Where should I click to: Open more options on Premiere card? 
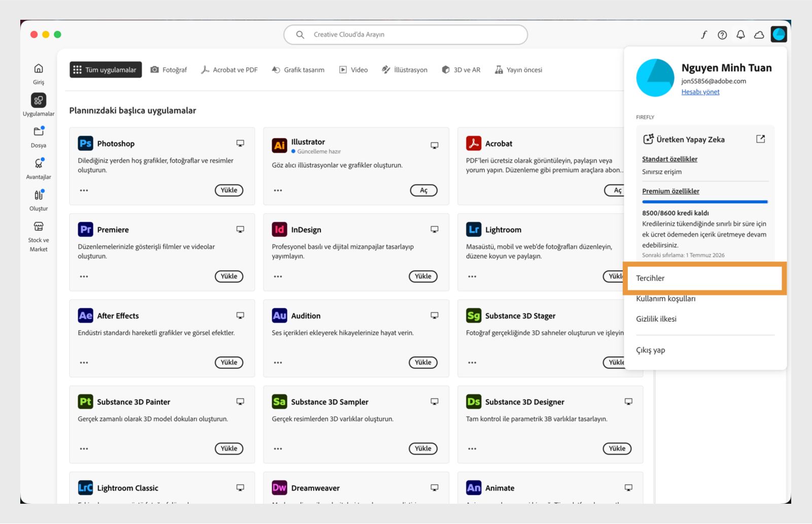pos(84,277)
